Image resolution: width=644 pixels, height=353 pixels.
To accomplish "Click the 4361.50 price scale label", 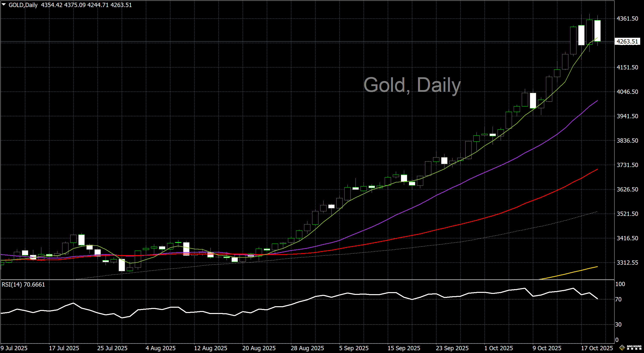I will pyautogui.click(x=627, y=19).
